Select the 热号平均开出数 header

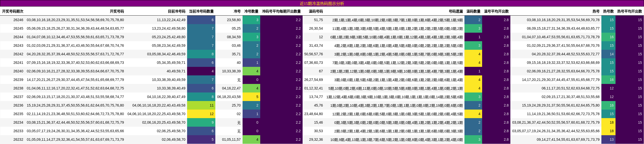pyautogui.click(x=629, y=11)
